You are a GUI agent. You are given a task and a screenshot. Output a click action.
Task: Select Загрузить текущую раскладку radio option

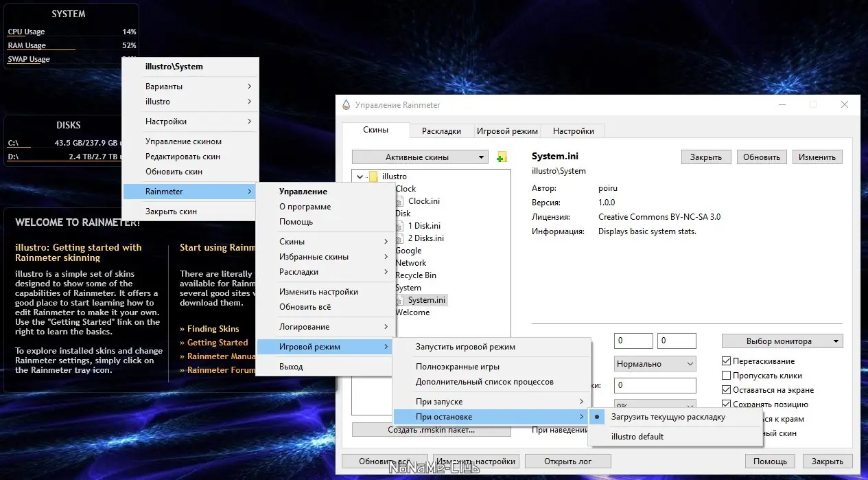pos(675,417)
